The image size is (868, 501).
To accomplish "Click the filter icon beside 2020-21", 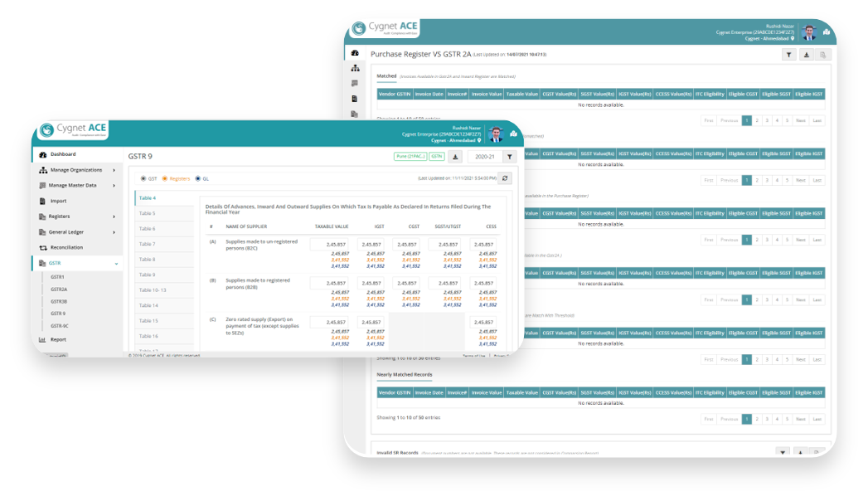I will click(x=509, y=157).
